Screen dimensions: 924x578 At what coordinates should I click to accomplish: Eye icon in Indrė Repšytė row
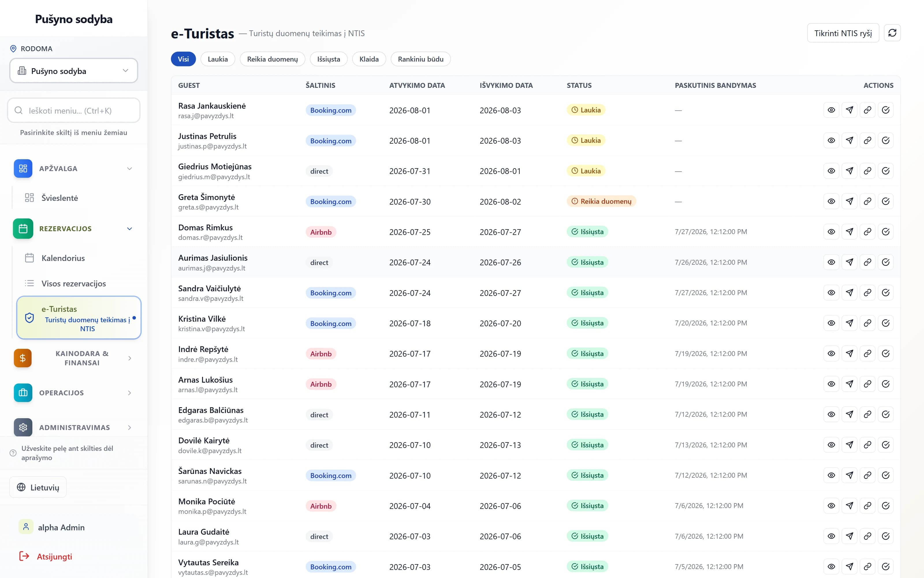(831, 354)
